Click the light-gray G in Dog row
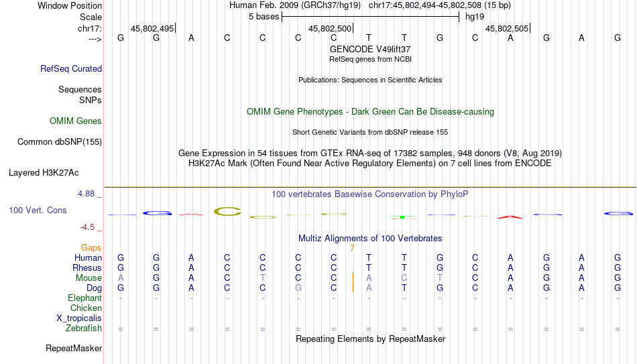 pyautogui.click(x=298, y=288)
